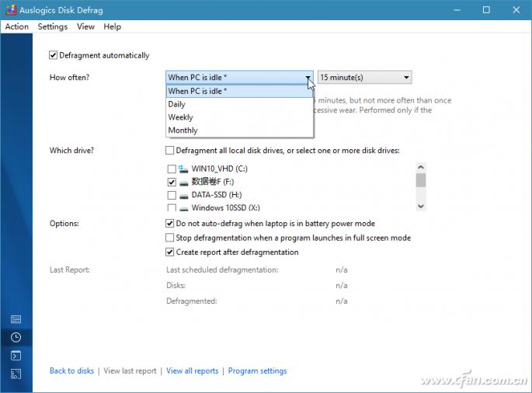Open the Help menu
532x393 pixels.
113,26
